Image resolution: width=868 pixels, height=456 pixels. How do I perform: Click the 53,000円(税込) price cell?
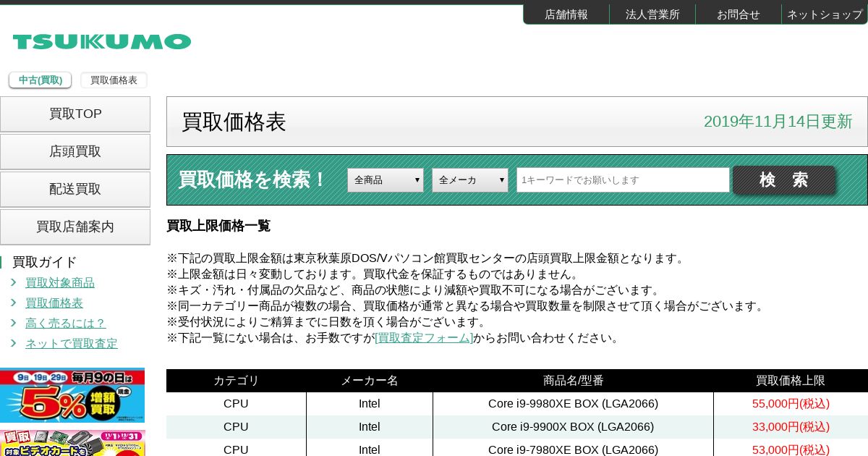pyautogui.click(x=791, y=449)
